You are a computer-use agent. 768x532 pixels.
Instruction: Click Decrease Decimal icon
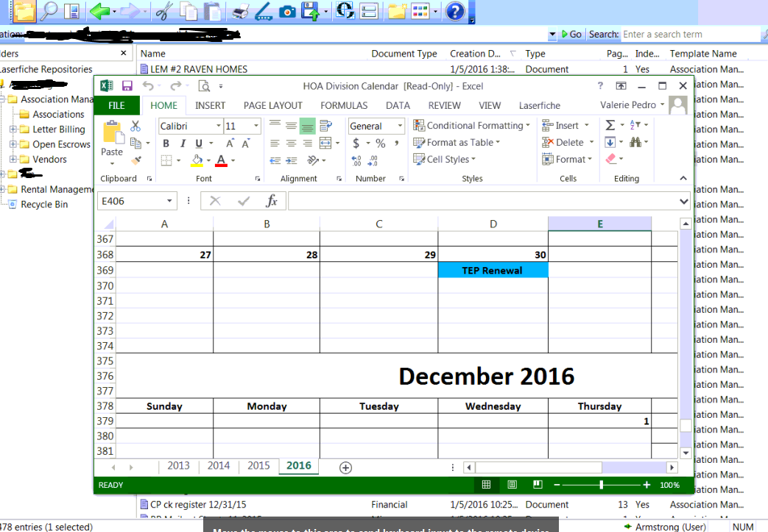[x=373, y=160]
